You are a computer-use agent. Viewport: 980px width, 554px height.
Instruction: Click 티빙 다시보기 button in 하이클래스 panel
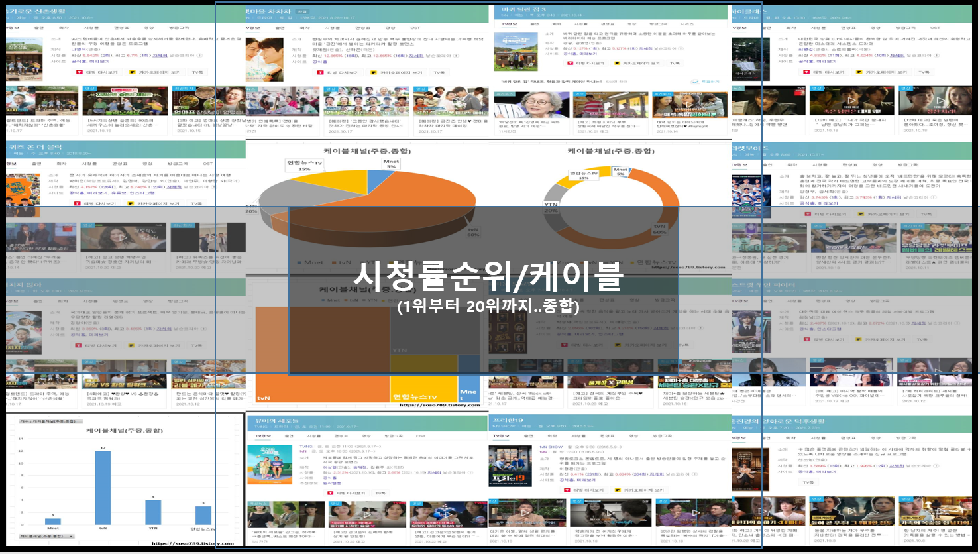(x=824, y=72)
